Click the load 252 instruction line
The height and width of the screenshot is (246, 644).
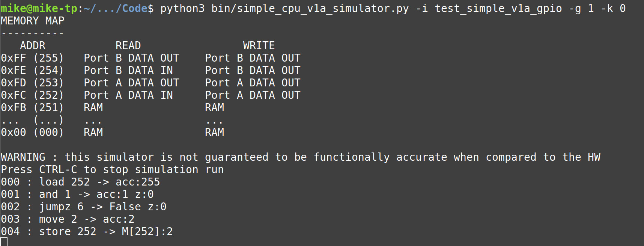tap(65, 182)
